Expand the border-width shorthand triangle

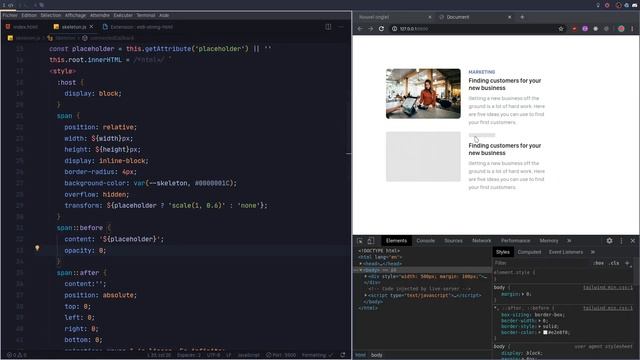point(540,321)
